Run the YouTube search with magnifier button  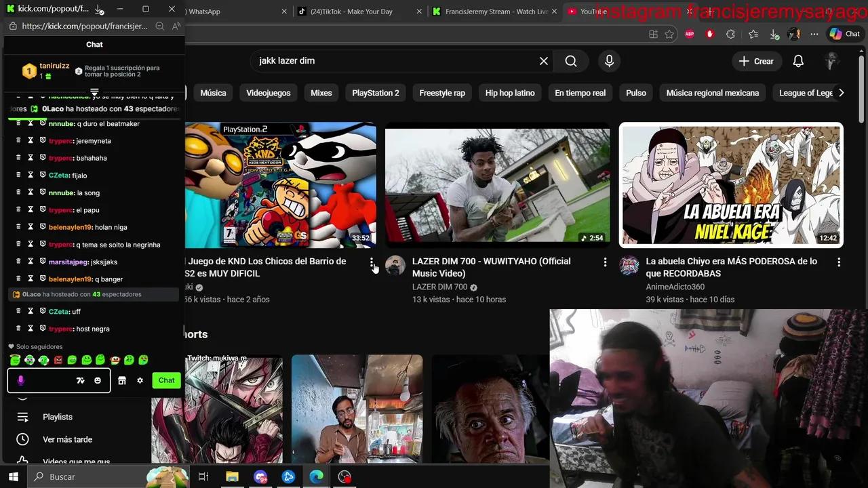[571, 61]
